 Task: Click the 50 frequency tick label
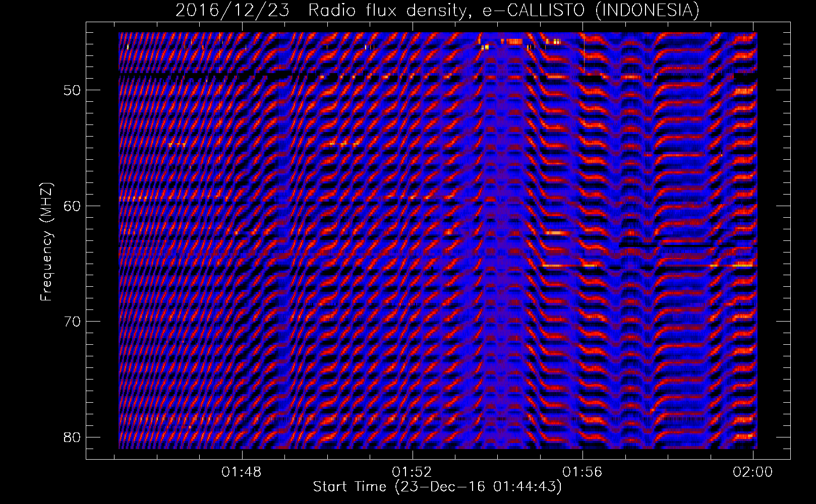pos(73,90)
